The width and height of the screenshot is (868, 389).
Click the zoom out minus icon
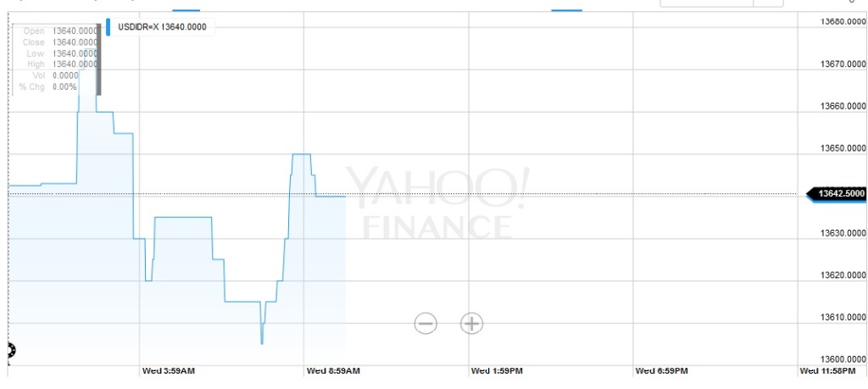tap(426, 323)
